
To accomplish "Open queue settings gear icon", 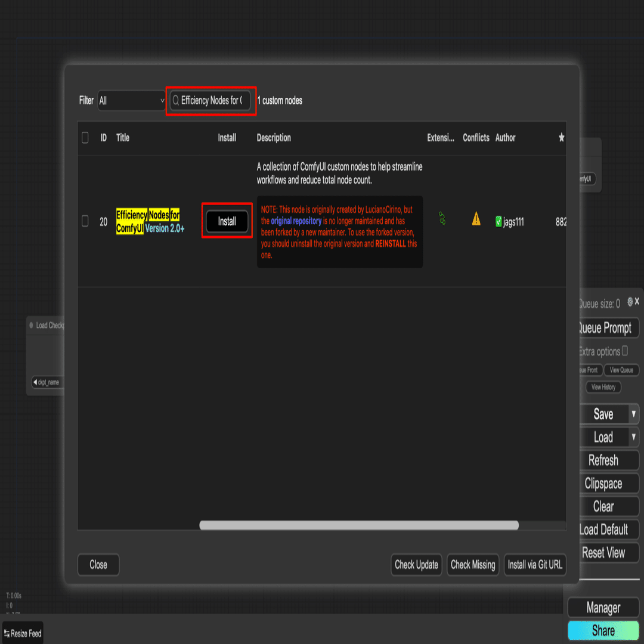I will click(630, 302).
